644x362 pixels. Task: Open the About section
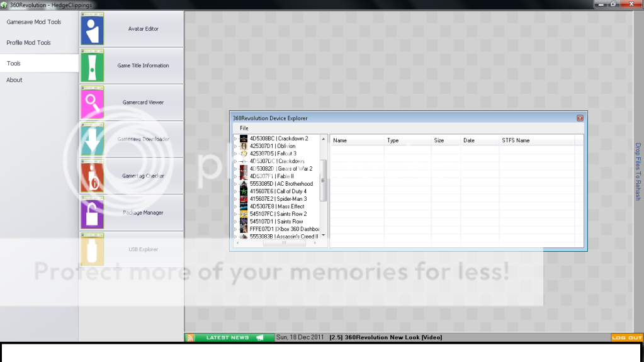(14, 80)
